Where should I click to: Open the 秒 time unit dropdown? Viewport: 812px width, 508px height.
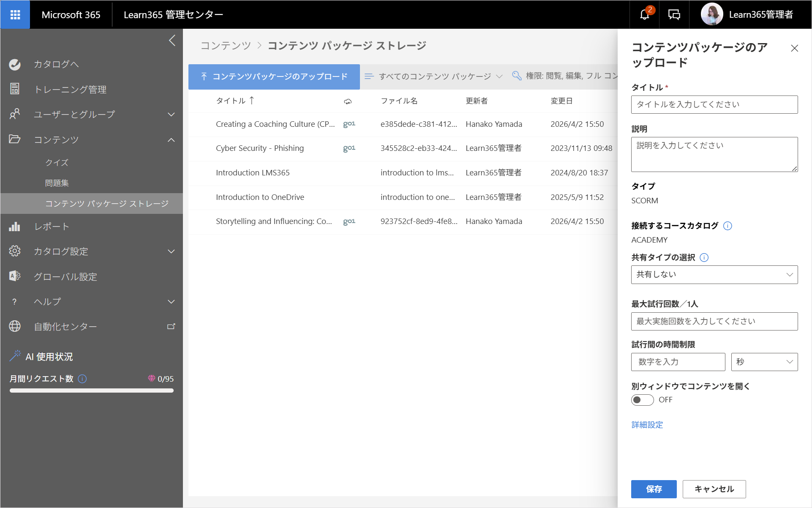[764, 362]
